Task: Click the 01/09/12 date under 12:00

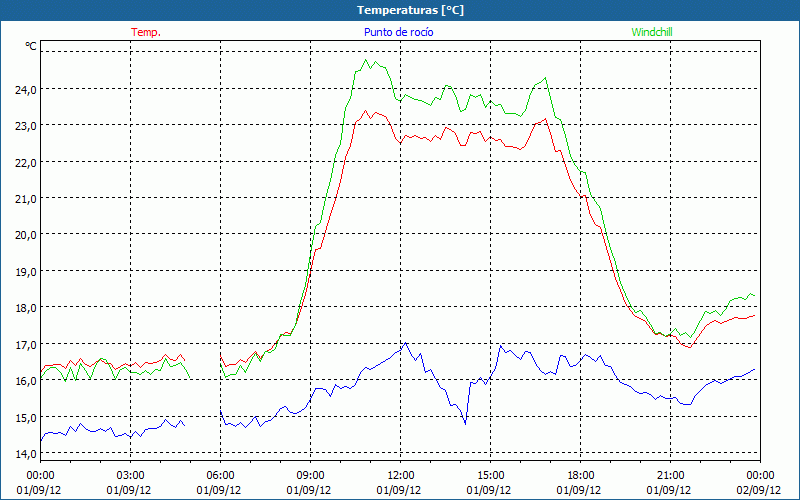Action: (x=399, y=490)
